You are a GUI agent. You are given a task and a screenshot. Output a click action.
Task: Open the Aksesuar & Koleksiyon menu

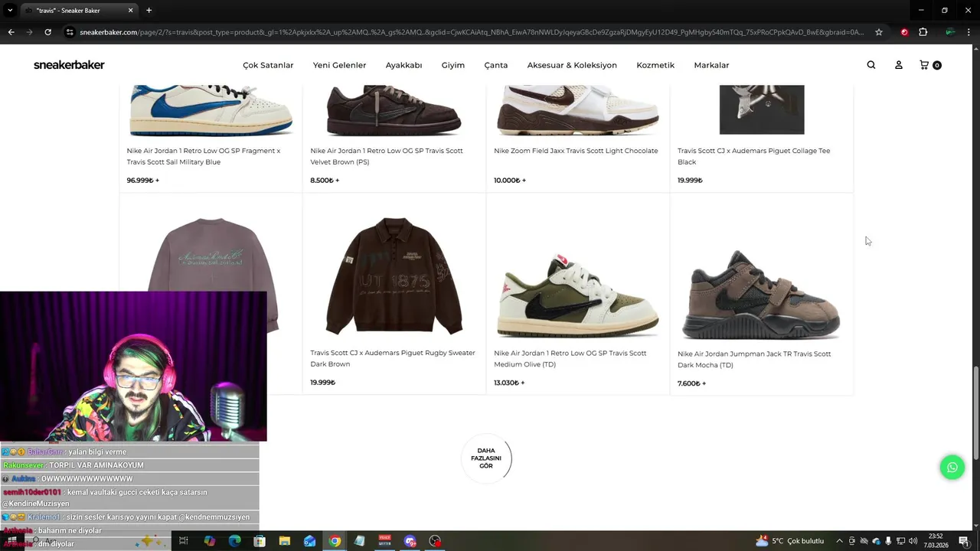point(572,65)
